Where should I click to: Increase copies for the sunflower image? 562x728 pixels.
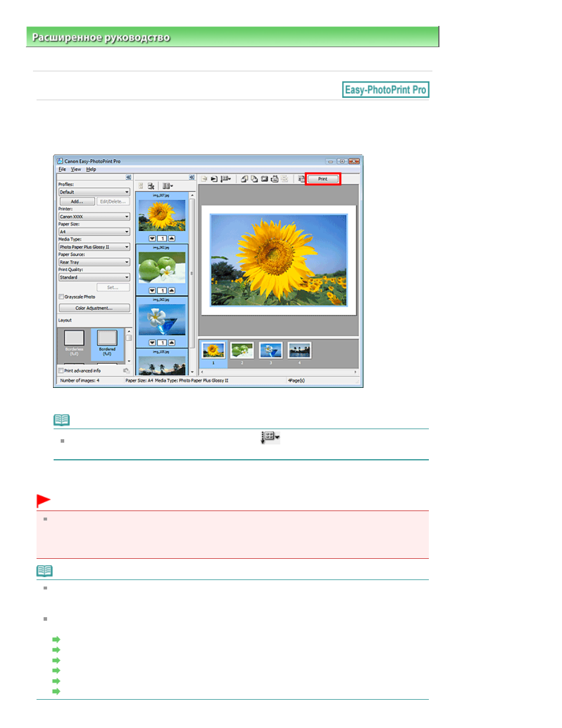pos(171,238)
